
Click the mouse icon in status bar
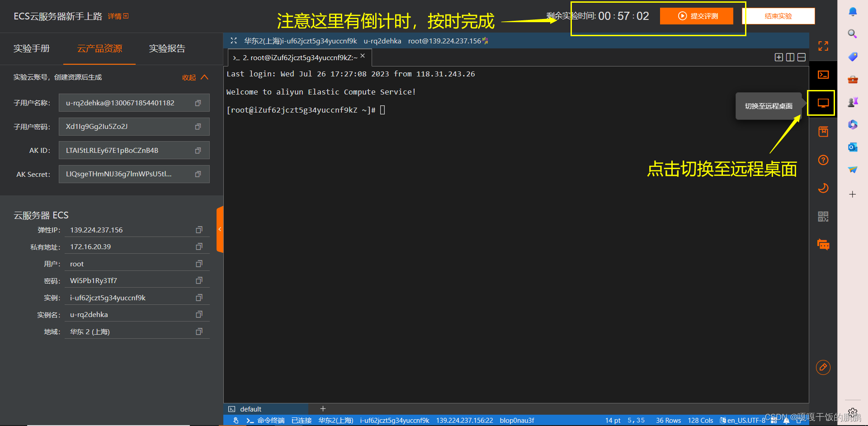pos(236,421)
